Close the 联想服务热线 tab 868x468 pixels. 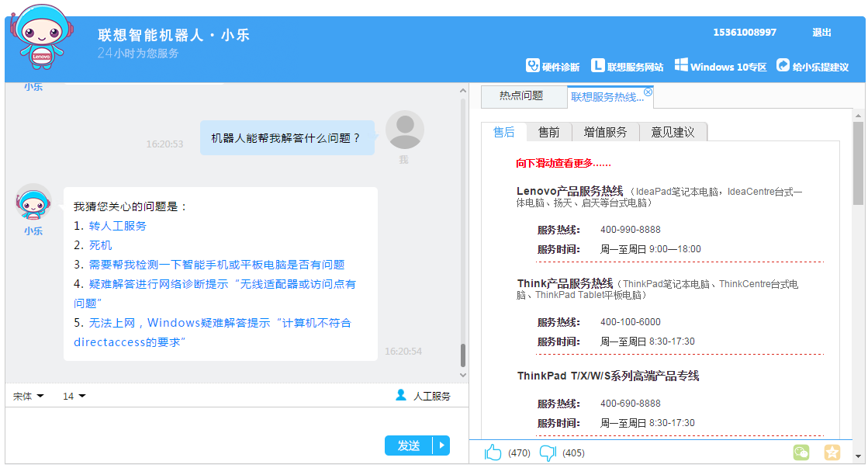tap(648, 92)
